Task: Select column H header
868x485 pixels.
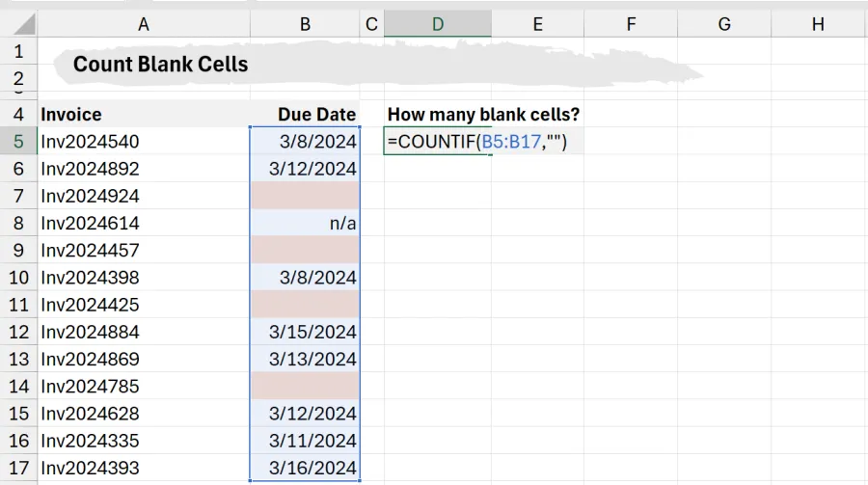Action: pos(818,24)
